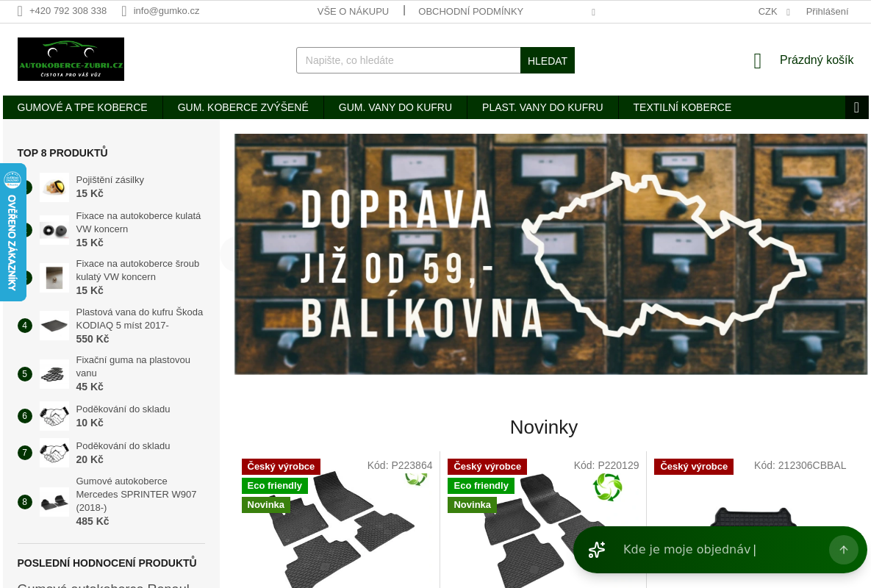882x588 pixels.
Task: Focus the Kde je moje objednáv chat input
Action: coord(720,550)
